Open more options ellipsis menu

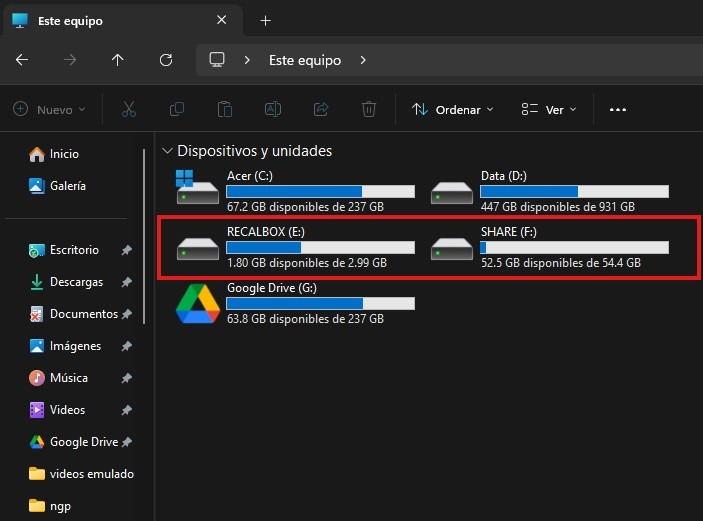(x=617, y=110)
